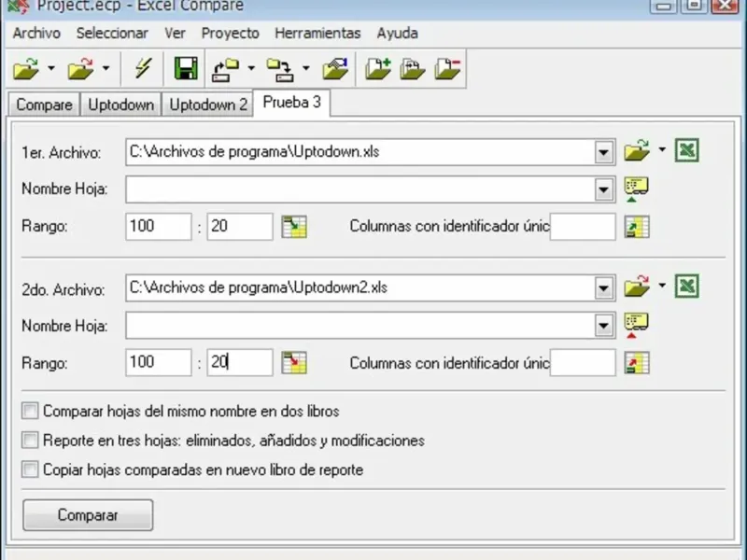Open second file toolbar icon (red arrow folder)
This screenshot has width=747, height=560.
(81, 68)
